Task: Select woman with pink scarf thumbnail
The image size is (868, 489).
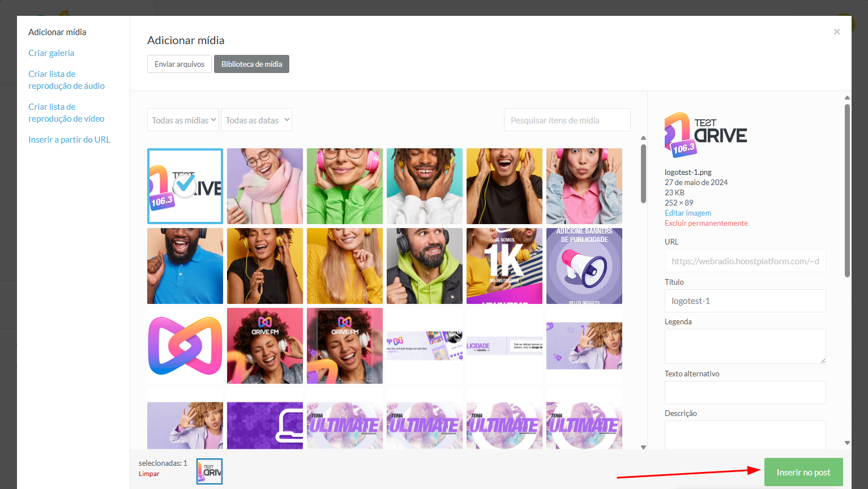Action: click(265, 186)
